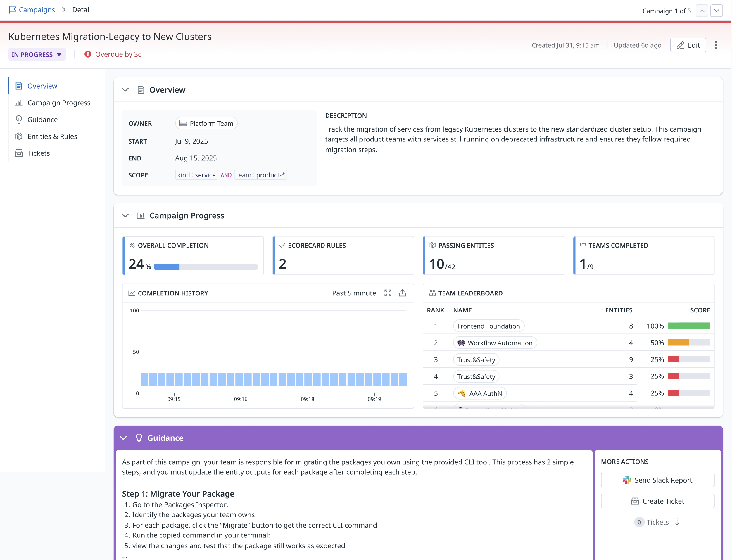Click the fullscreen icon in Completion History

tap(388, 293)
